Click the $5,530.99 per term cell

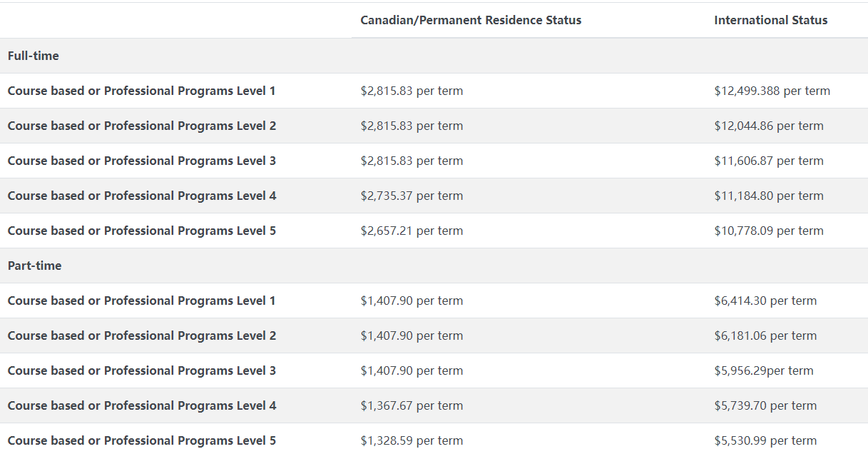(x=765, y=440)
